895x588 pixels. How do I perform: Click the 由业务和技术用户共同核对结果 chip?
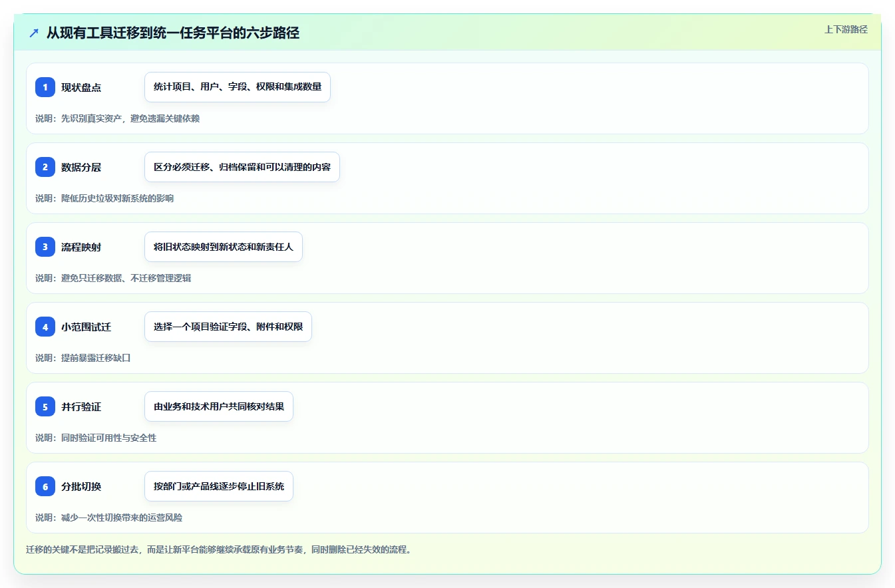click(x=219, y=406)
